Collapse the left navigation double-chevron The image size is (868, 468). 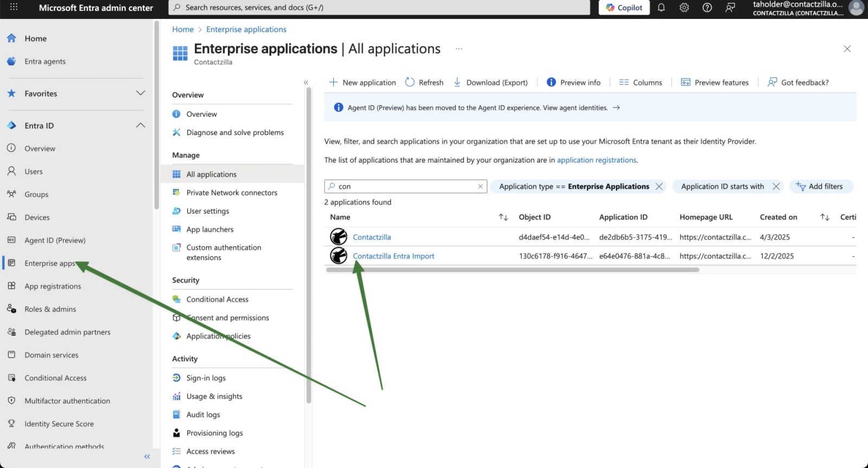pos(147,457)
